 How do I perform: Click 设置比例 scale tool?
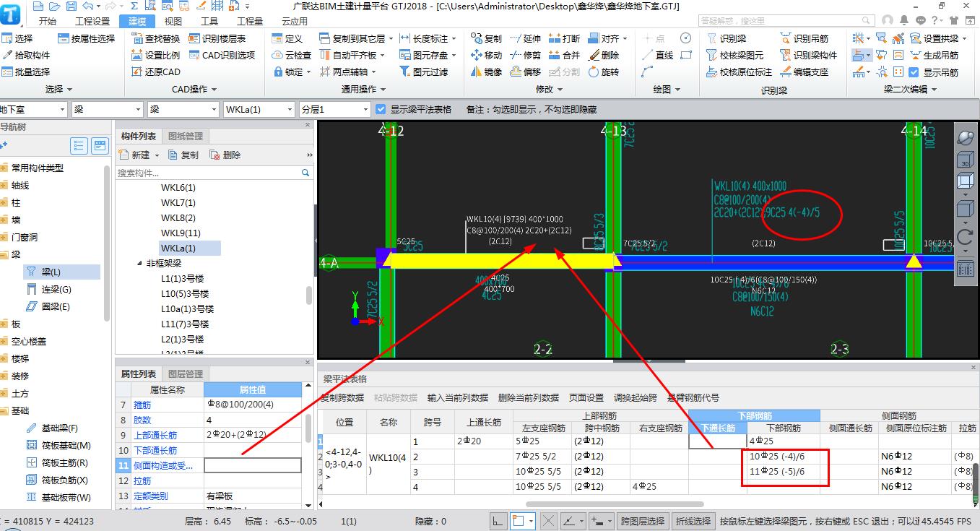(156, 55)
